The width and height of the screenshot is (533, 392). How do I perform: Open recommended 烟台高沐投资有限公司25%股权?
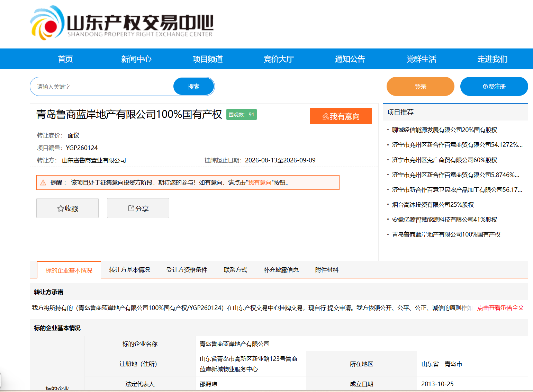pos(433,205)
